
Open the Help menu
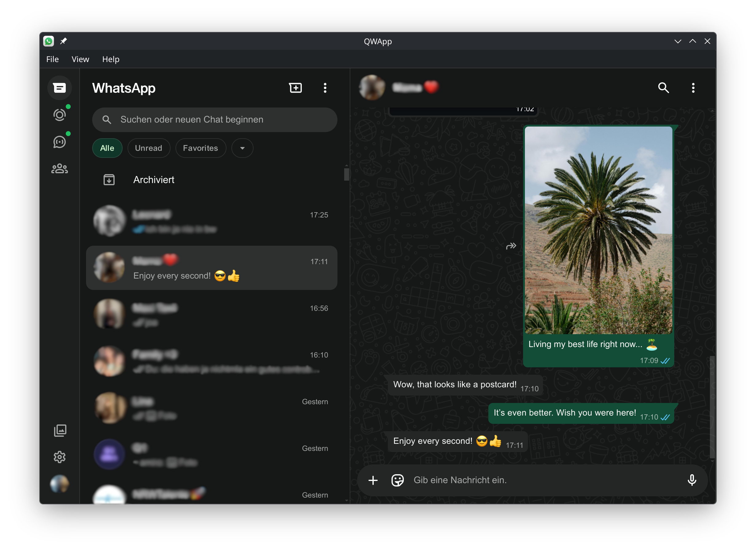pyautogui.click(x=111, y=59)
